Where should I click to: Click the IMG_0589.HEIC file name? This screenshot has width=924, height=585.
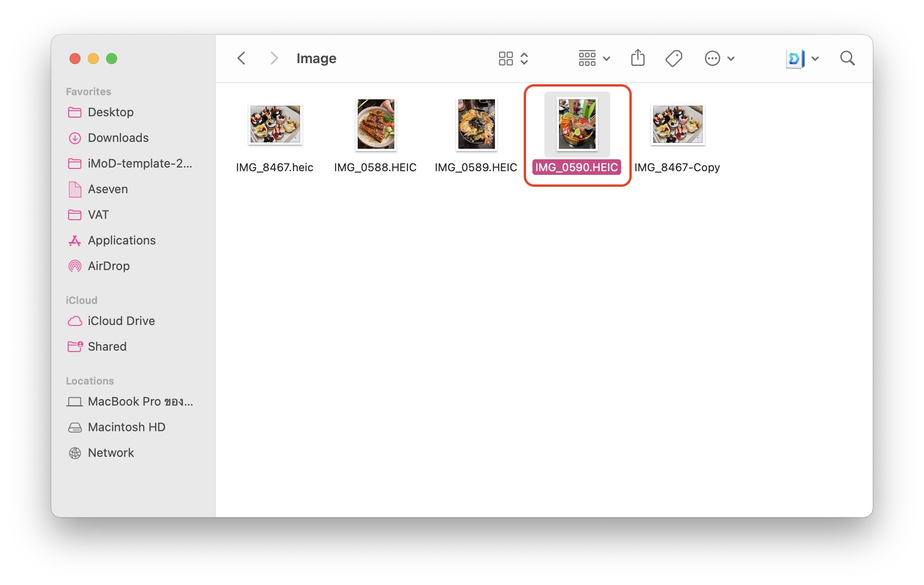(x=476, y=168)
